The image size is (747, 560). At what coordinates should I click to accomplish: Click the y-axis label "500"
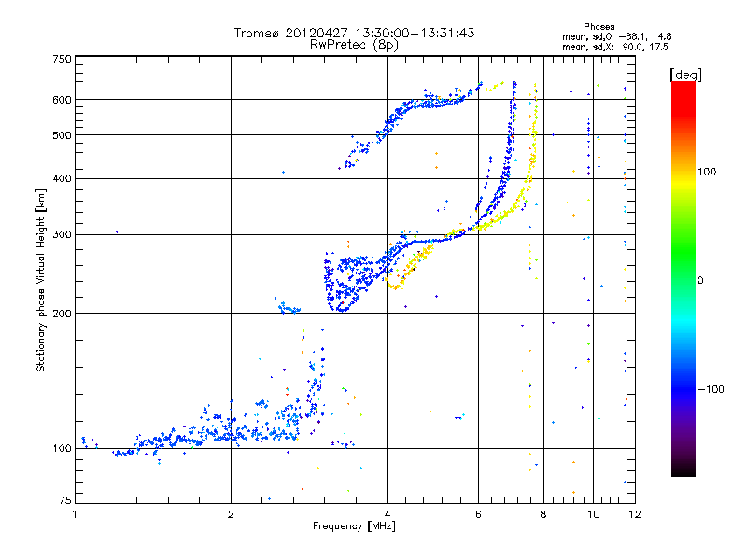[x=62, y=135]
